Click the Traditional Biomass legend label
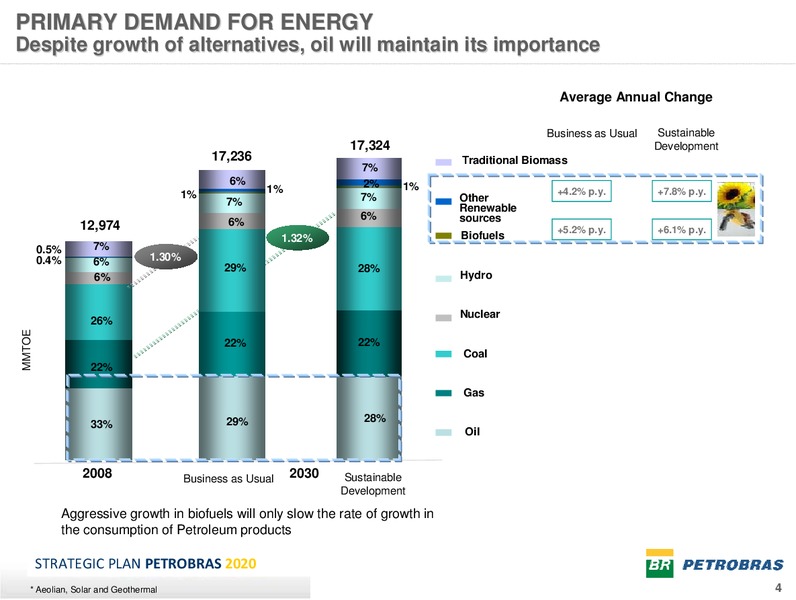The image size is (796, 600). 514,160
